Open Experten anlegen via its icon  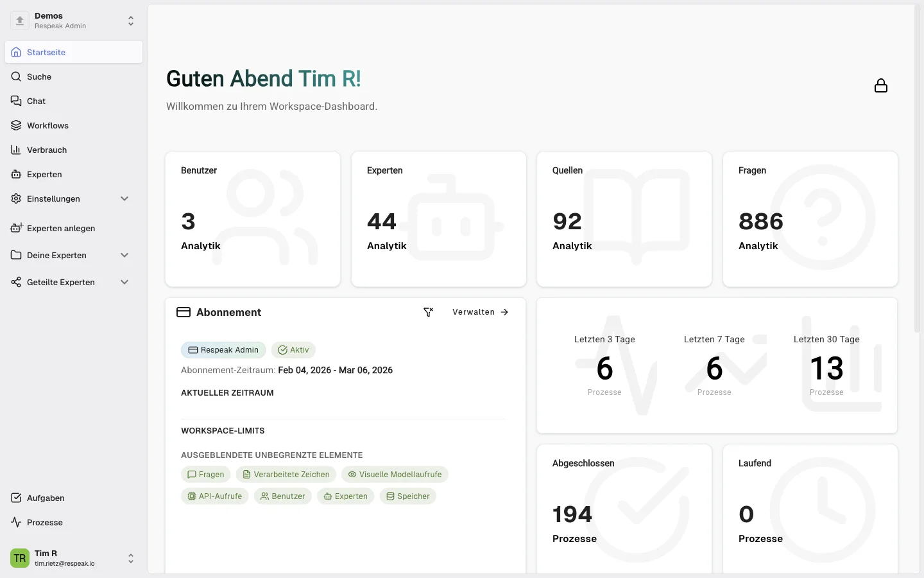[16, 228]
